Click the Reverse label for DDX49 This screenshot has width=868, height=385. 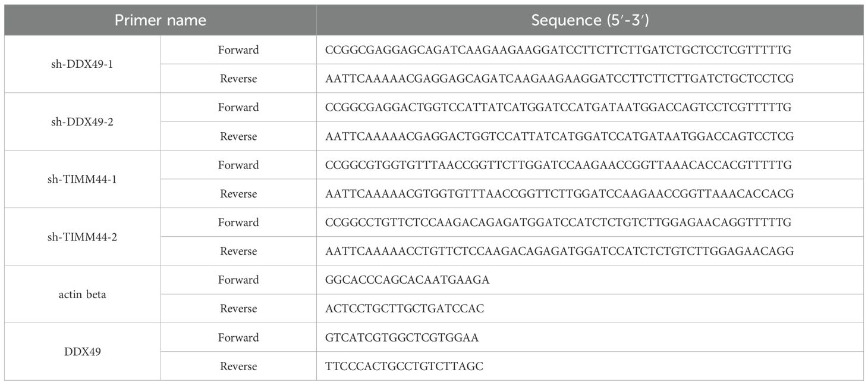click(238, 366)
